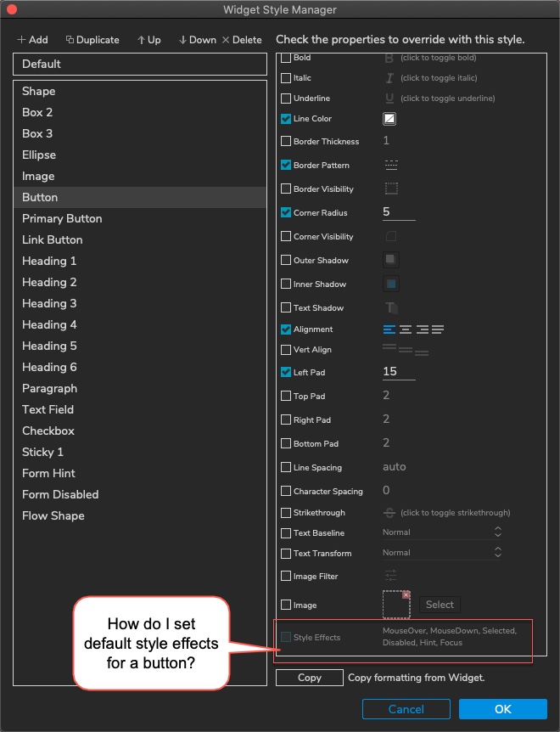The image size is (560, 732).
Task: Enable the Border Thickness override checkbox
Action: coord(286,142)
